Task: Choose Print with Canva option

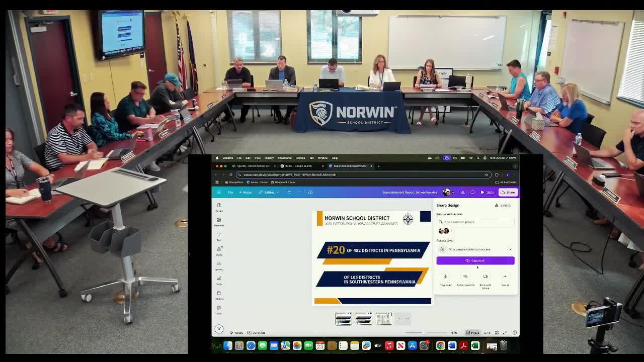Action: [x=486, y=281]
